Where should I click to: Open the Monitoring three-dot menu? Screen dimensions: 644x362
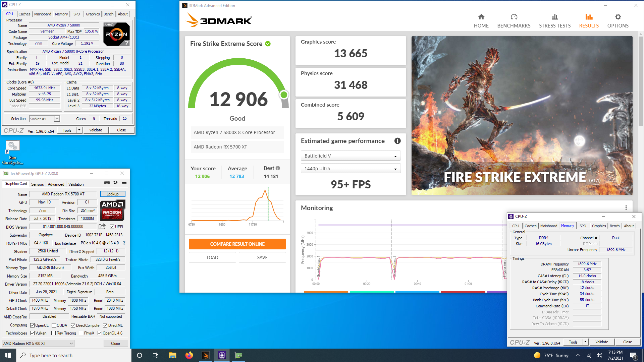(626, 208)
